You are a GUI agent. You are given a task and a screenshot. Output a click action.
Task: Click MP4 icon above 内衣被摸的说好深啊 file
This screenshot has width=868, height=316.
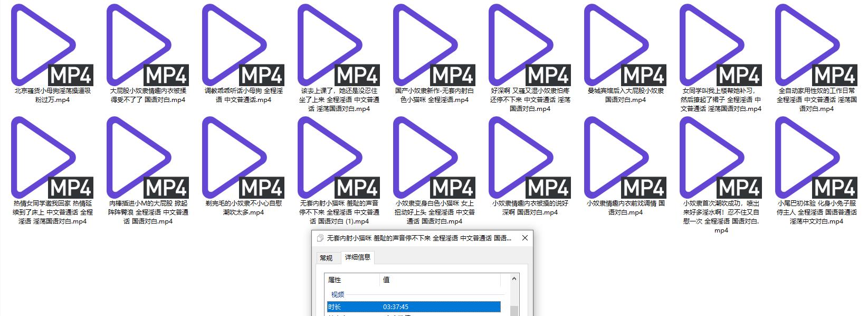click(x=530, y=157)
